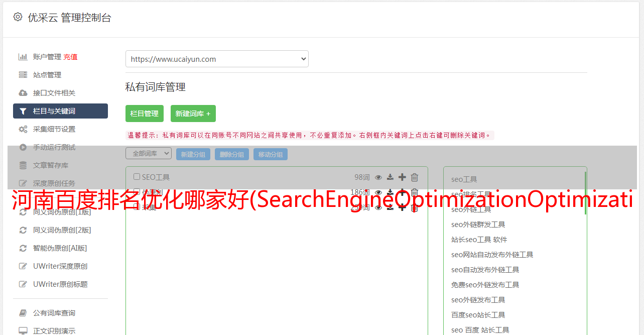The image size is (644, 335).
Task: Click the refresh icon for 同义词伪原创[1版]
Action: (23, 212)
